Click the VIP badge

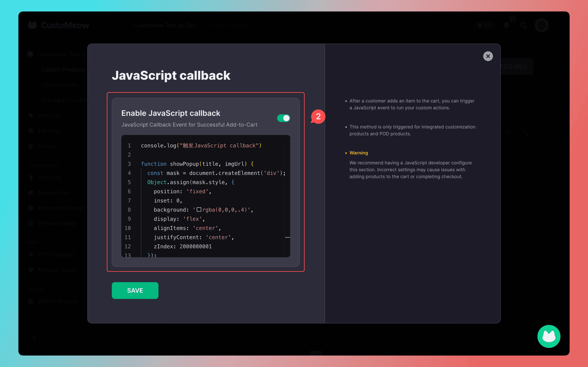pos(485,25)
